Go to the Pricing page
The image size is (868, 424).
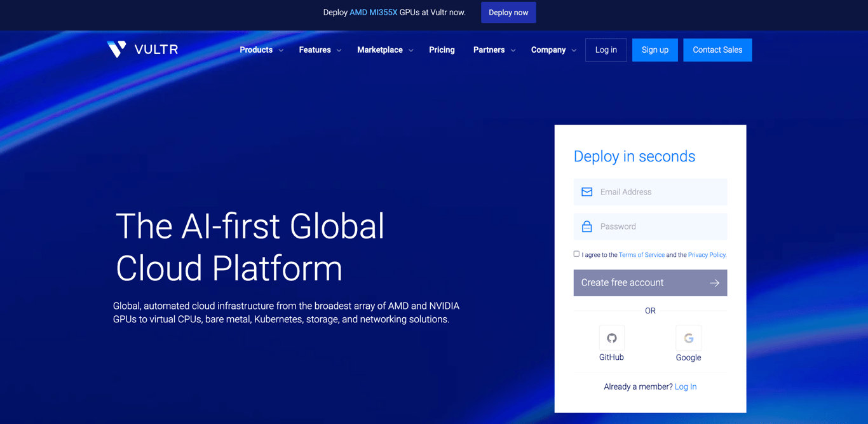(x=442, y=50)
